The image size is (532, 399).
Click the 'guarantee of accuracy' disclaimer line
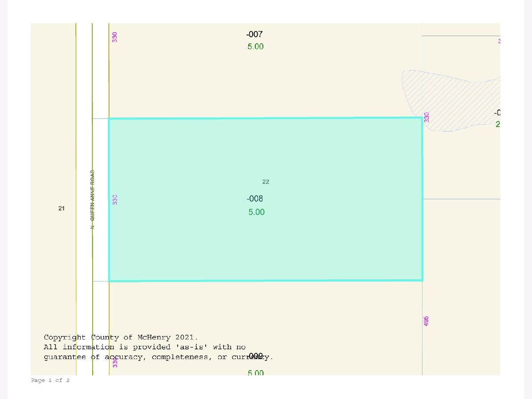(158, 357)
